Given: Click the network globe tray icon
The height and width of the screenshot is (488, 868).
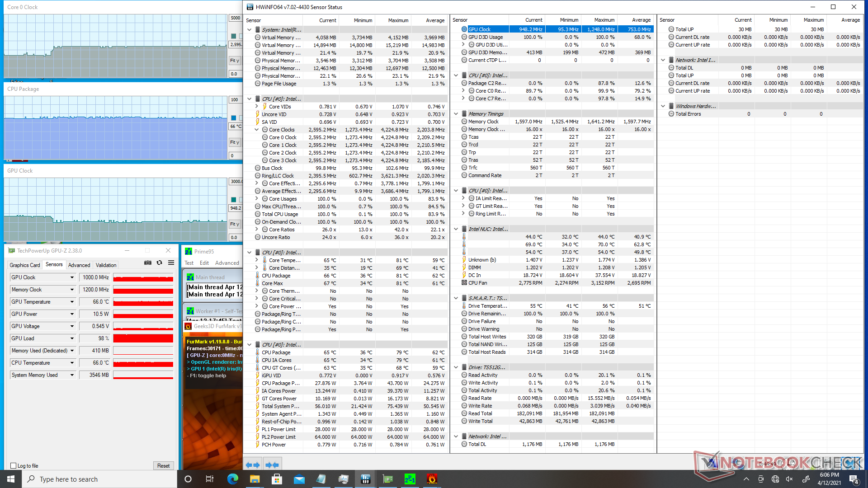Looking at the screenshot, I should click(775, 479).
